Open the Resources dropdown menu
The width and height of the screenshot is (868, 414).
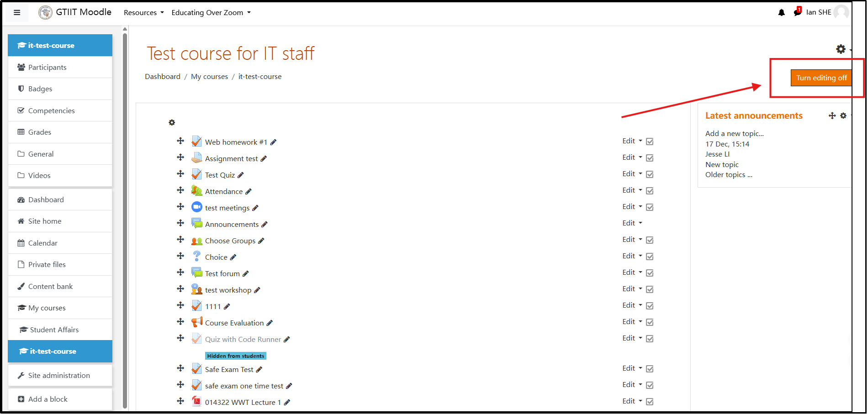[143, 13]
